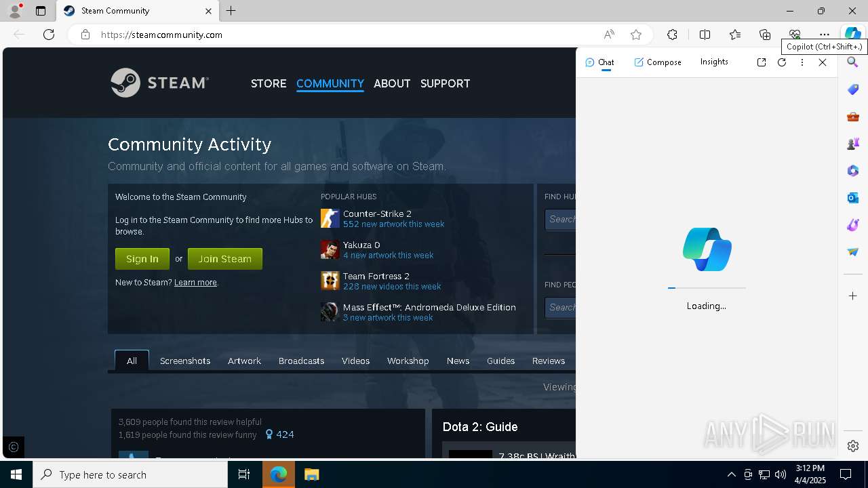Switch to the Insights tab in Copilot

tap(714, 62)
